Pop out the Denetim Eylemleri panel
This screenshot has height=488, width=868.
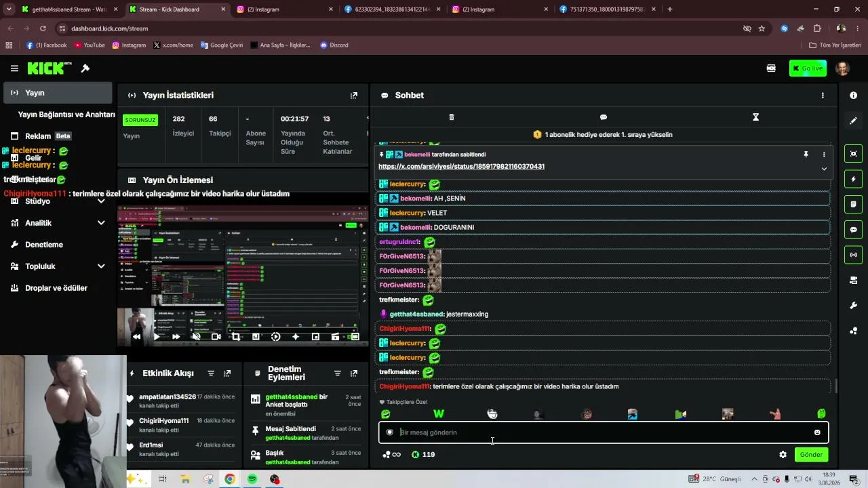click(354, 373)
